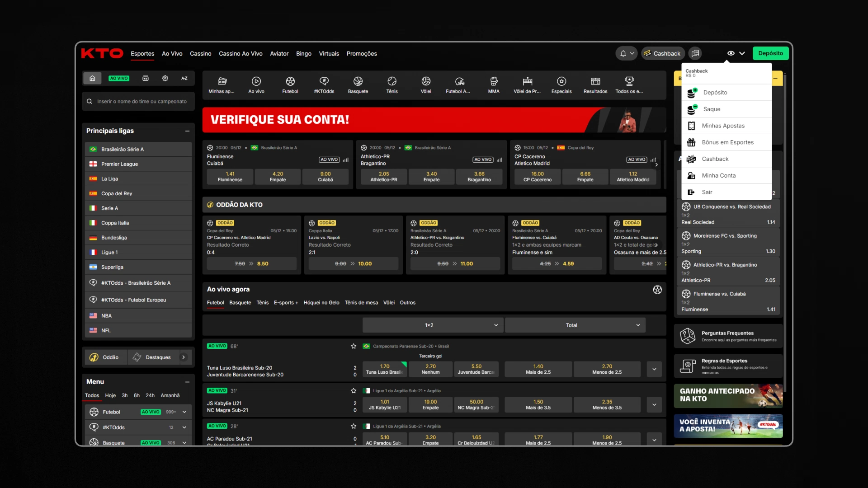868x488 pixels.
Task: Favorite the Tuna Luso match star
Action: point(354,346)
